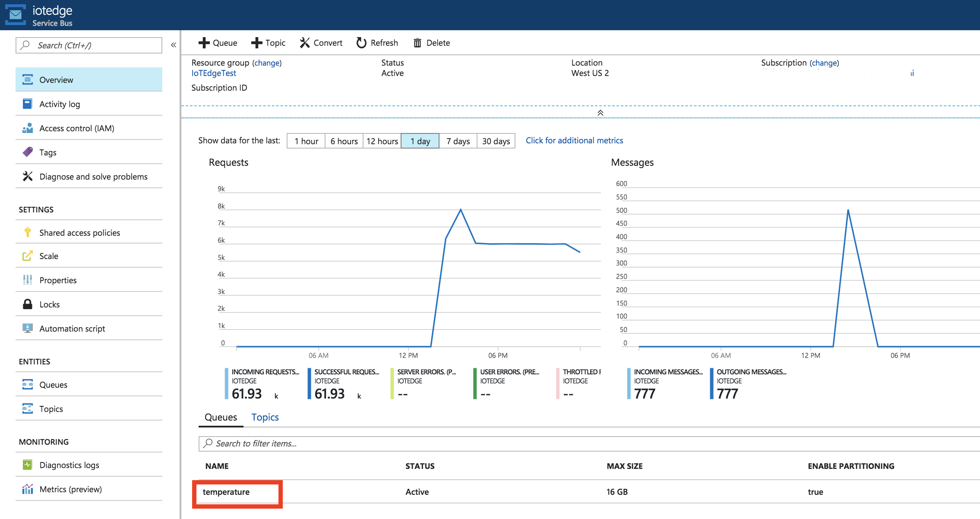Click the Automation script download icon
This screenshot has height=519, width=980.
(28, 328)
